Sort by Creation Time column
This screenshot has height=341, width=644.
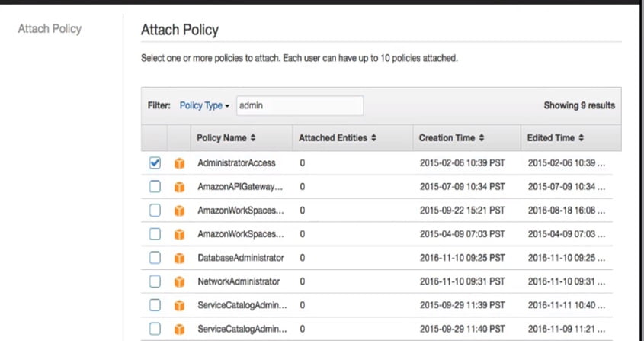tap(451, 138)
